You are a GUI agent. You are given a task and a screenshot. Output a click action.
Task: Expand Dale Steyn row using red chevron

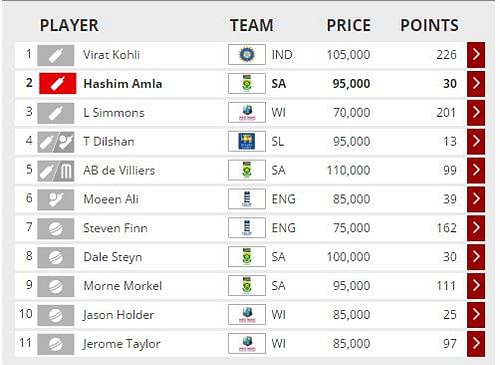click(476, 257)
